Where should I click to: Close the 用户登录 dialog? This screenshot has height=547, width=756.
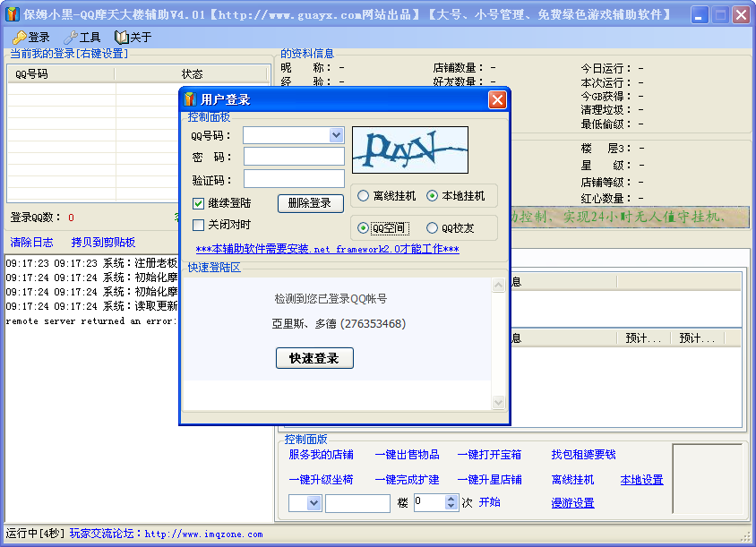pyautogui.click(x=497, y=99)
